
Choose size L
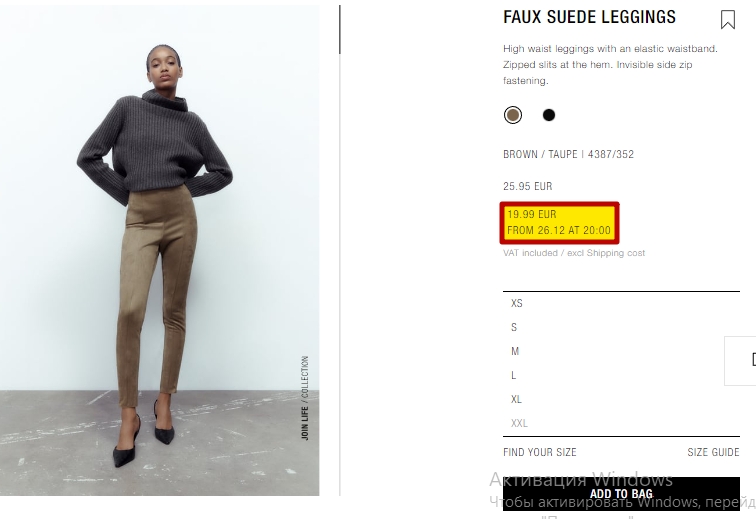click(x=621, y=375)
